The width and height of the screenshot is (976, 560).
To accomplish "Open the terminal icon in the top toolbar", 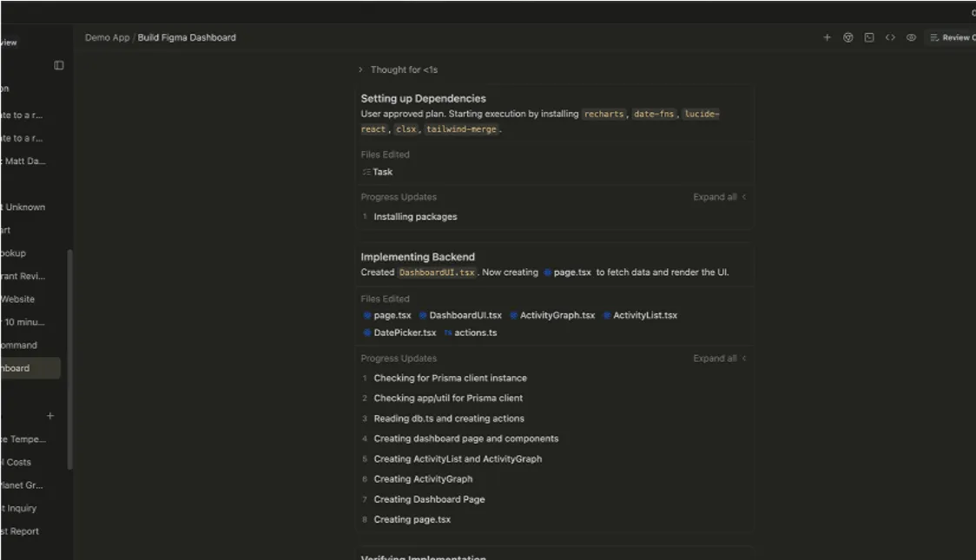I will coord(869,37).
